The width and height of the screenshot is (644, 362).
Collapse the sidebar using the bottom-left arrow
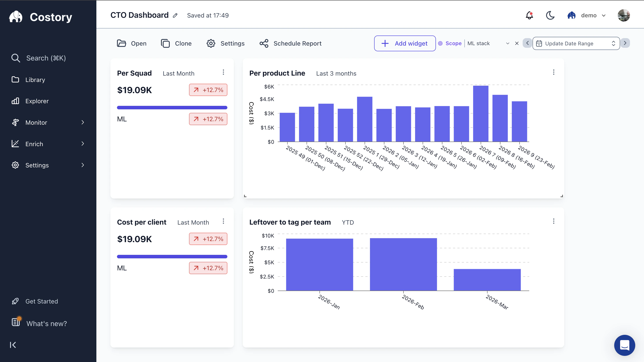click(13, 345)
